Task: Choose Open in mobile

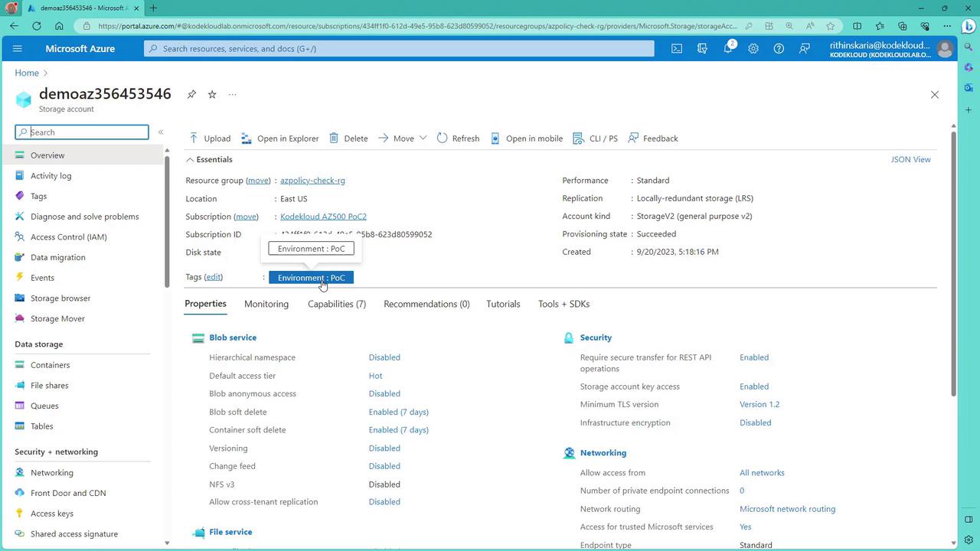Action: tap(526, 139)
